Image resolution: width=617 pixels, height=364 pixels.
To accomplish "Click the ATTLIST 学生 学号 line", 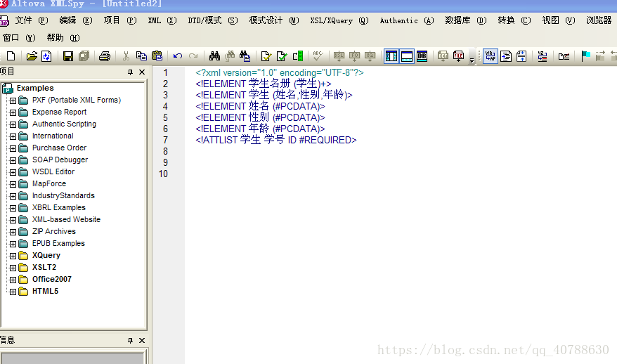I will [276, 140].
